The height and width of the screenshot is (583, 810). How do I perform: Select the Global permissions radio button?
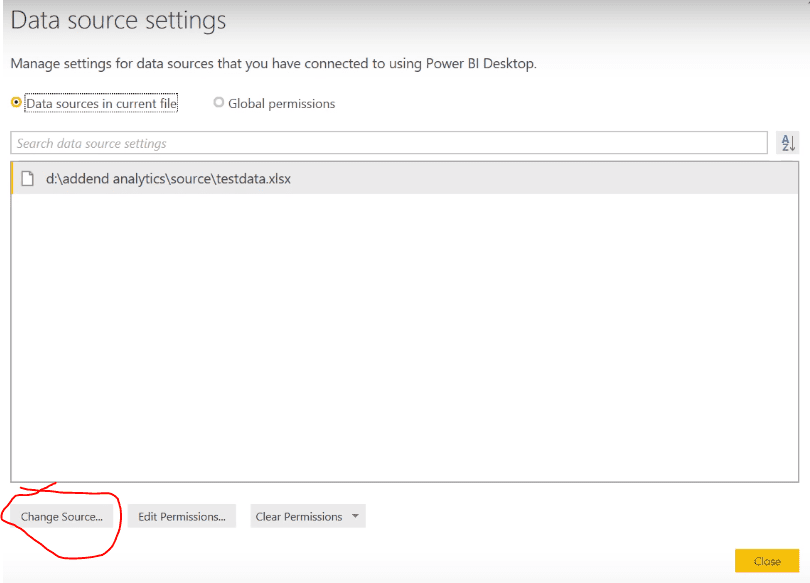[219, 103]
